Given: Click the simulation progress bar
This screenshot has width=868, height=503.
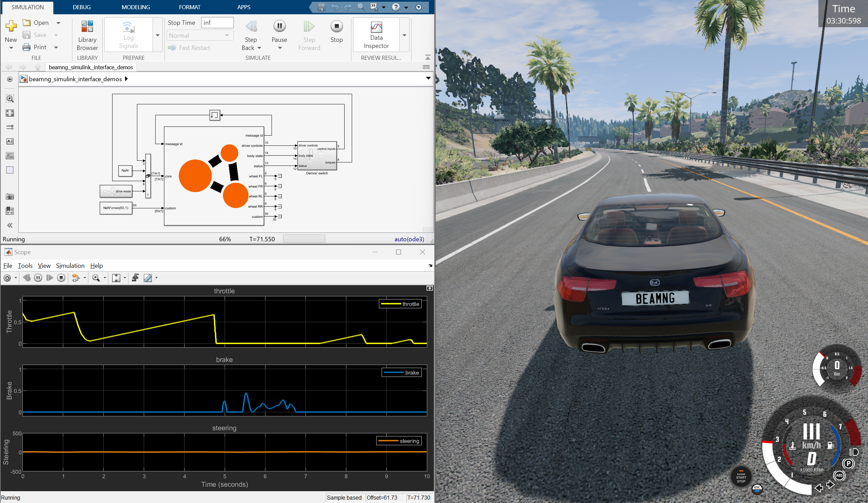Looking at the screenshot, I should coord(304,239).
